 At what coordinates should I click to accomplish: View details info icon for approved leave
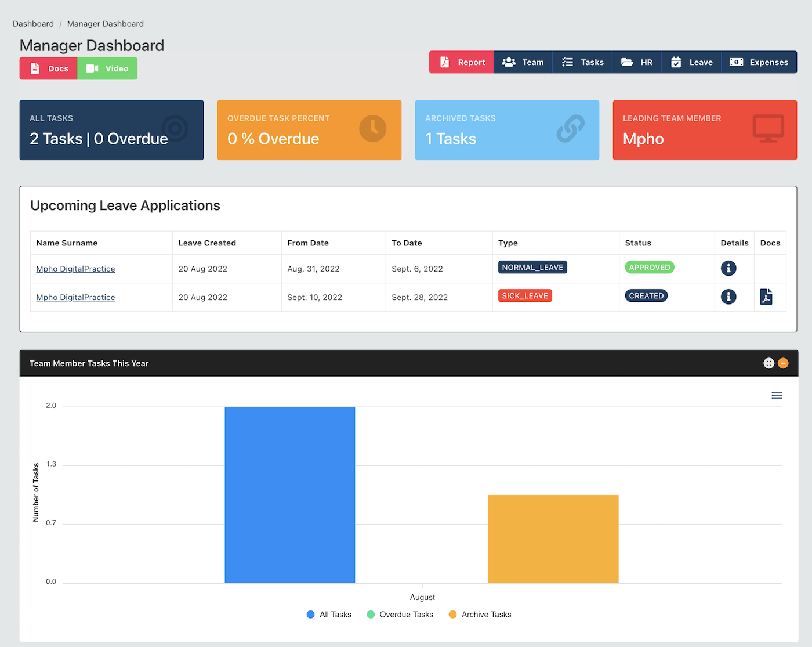(728, 268)
